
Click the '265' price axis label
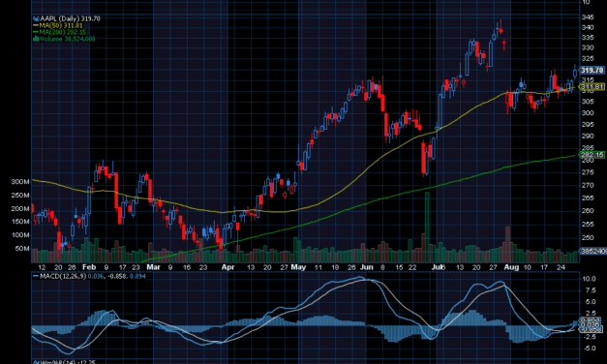(588, 197)
